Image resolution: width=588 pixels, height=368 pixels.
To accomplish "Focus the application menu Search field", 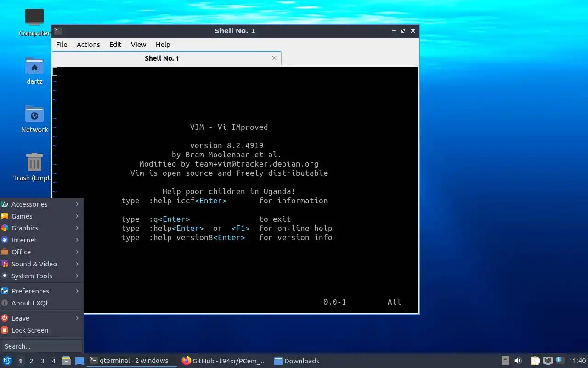I will pos(41,346).
